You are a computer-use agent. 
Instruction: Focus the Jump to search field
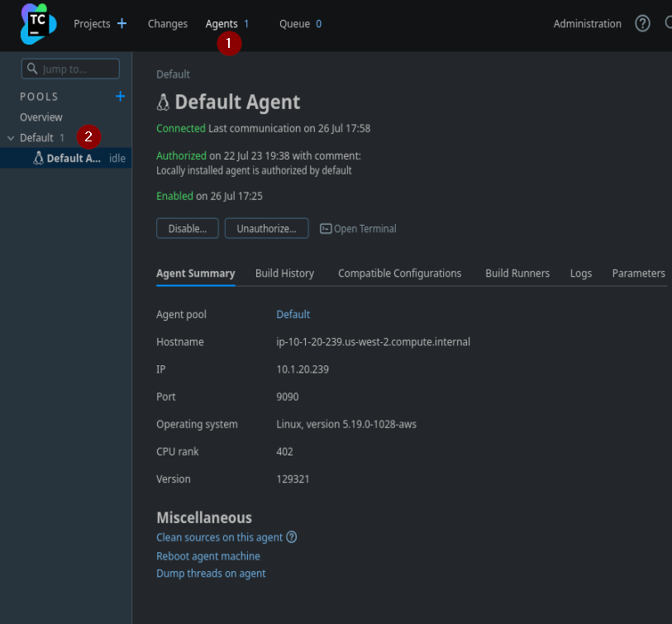coord(70,69)
